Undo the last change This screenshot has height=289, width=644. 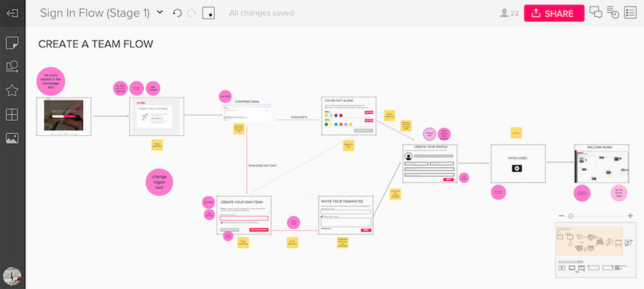pos(177,13)
